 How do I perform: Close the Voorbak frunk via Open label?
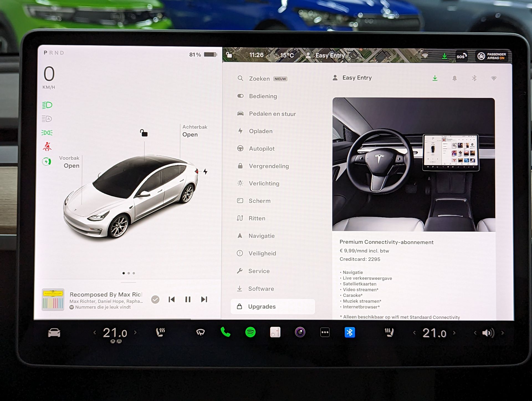[x=71, y=166]
